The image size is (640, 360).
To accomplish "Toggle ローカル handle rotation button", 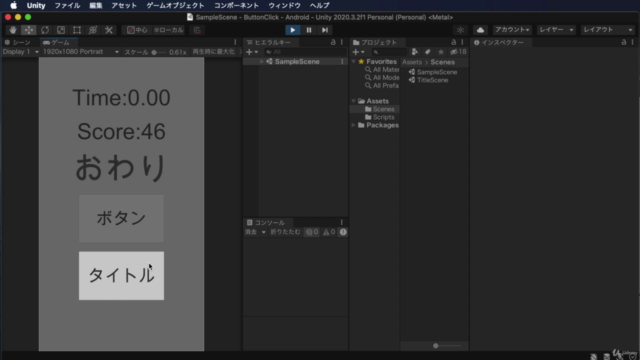I will pyautogui.click(x=168, y=30).
